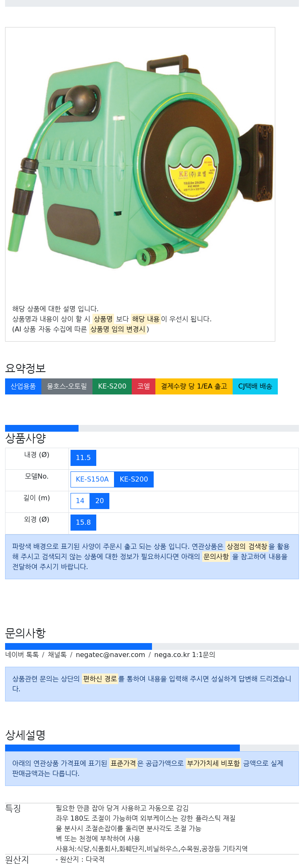Open the 물호스-오토릴 category tag

67,386
